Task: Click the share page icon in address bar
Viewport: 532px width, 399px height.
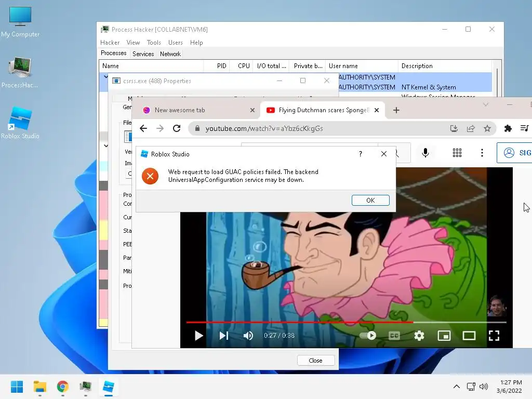Action: (471, 129)
